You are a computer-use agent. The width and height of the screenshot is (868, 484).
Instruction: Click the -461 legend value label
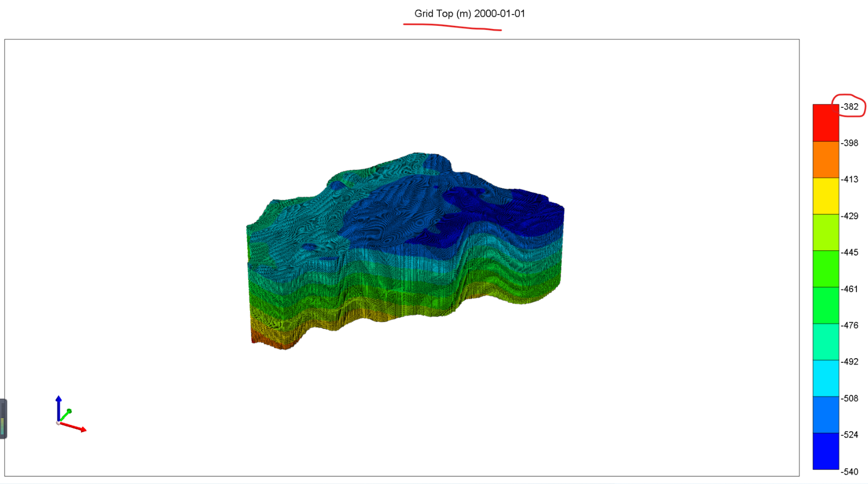tap(849, 289)
